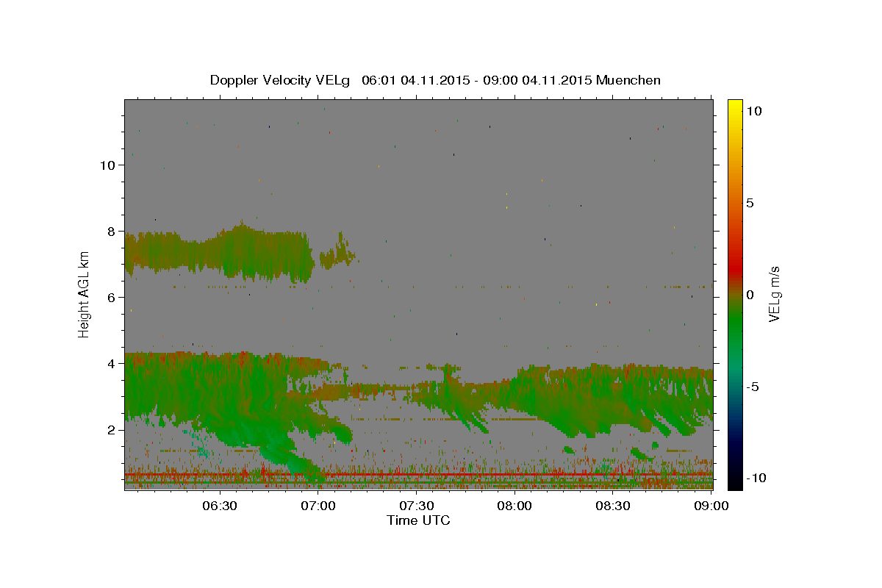The image size is (882, 588).
Task: Click the height axis label 8
Action: pyautogui.click(x=111, y=232)
